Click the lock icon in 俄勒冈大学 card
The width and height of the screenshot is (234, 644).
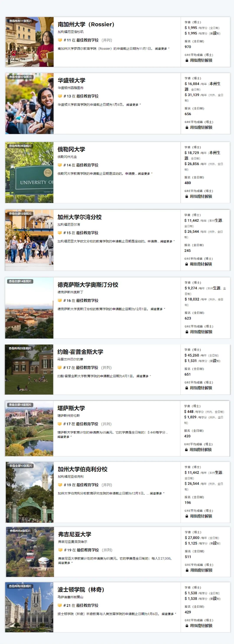point(187,196)
